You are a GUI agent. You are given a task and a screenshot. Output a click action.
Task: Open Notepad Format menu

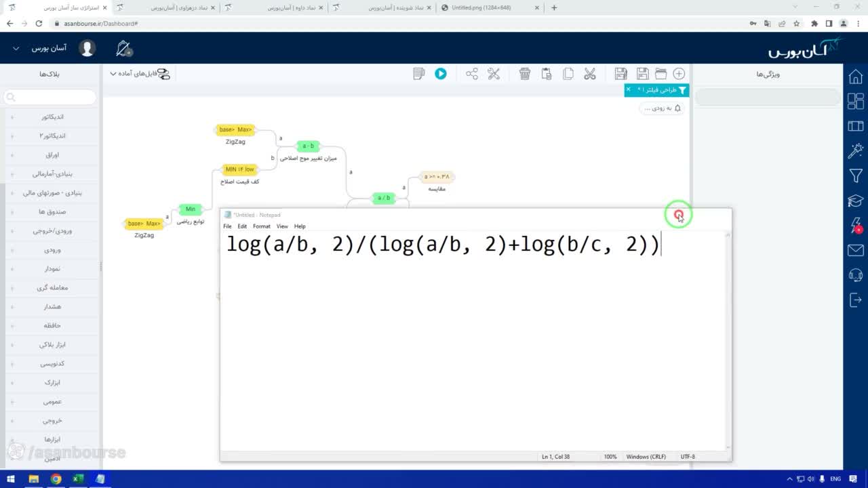coord(262,226)
